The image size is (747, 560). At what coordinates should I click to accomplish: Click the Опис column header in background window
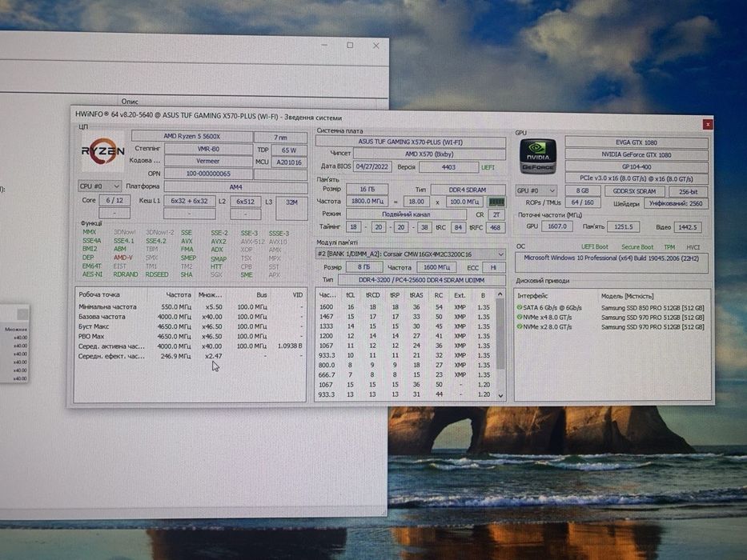point(130,101)
